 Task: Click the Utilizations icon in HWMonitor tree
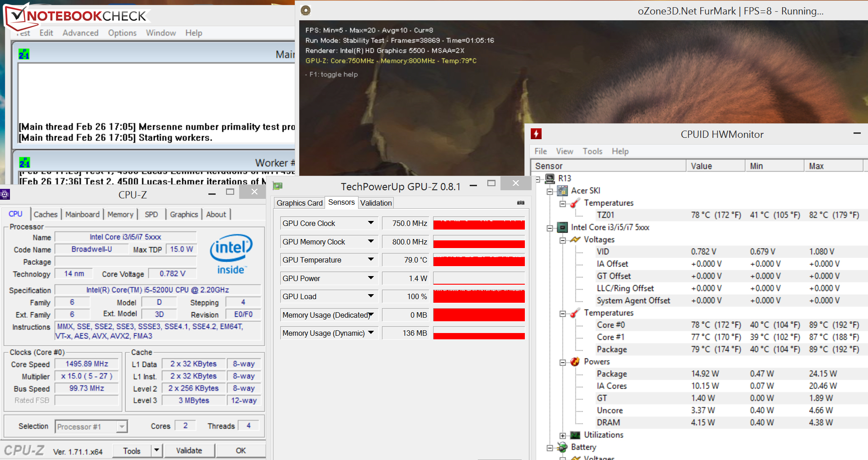point(575,435)
